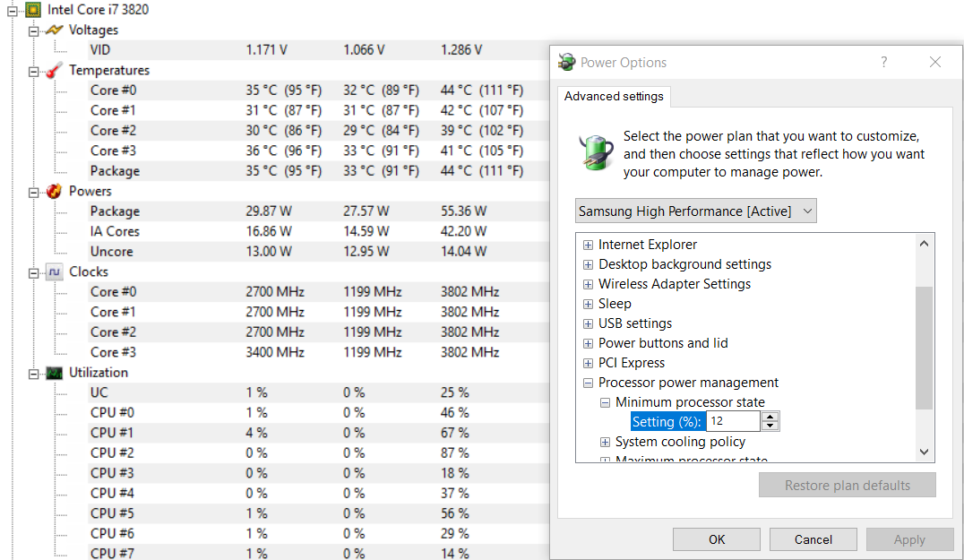Select the CPU #2 utilization row

click(318, 453)
